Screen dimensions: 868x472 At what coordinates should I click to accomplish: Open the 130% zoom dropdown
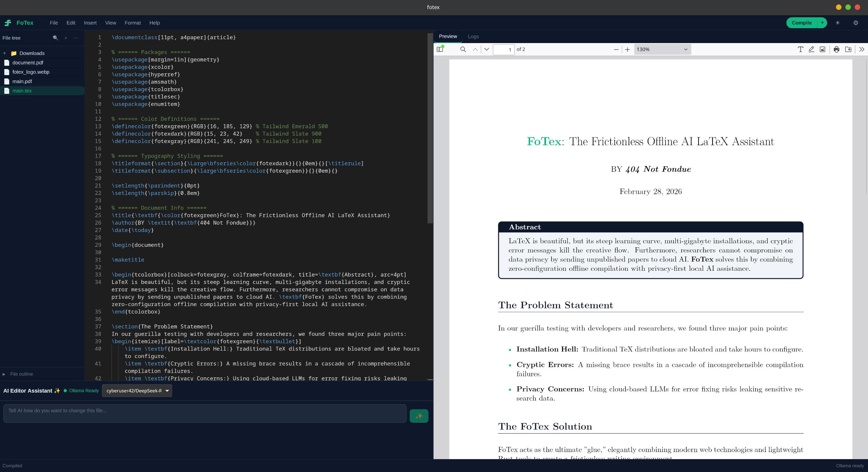pos(662,50)
